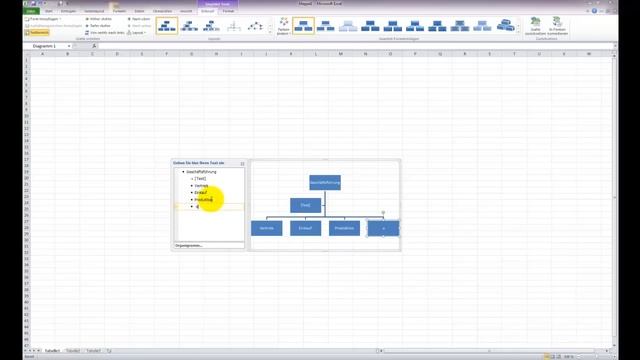
Task: Expand the Layouts gallery
Action: [270, 32]
